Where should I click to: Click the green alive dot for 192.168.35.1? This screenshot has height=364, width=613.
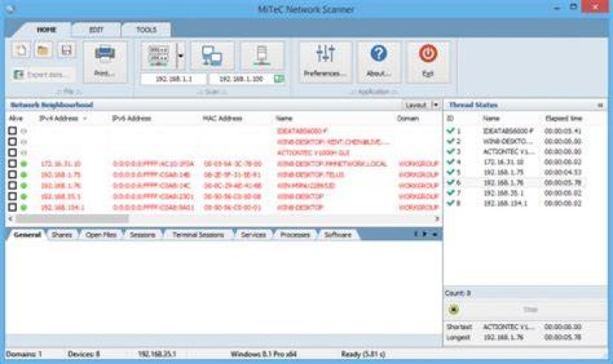coord(24,196)
